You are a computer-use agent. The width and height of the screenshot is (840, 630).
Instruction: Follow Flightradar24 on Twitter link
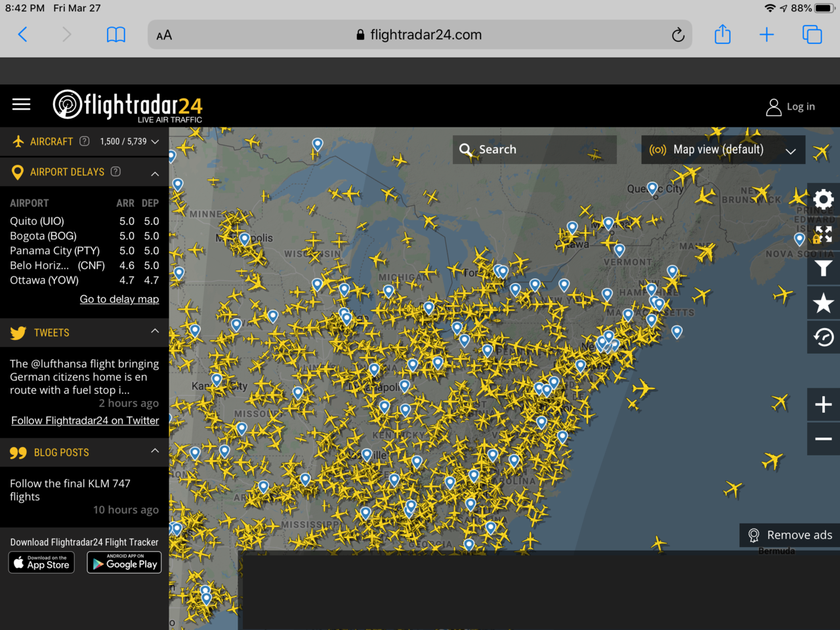(x=85, y=421)
